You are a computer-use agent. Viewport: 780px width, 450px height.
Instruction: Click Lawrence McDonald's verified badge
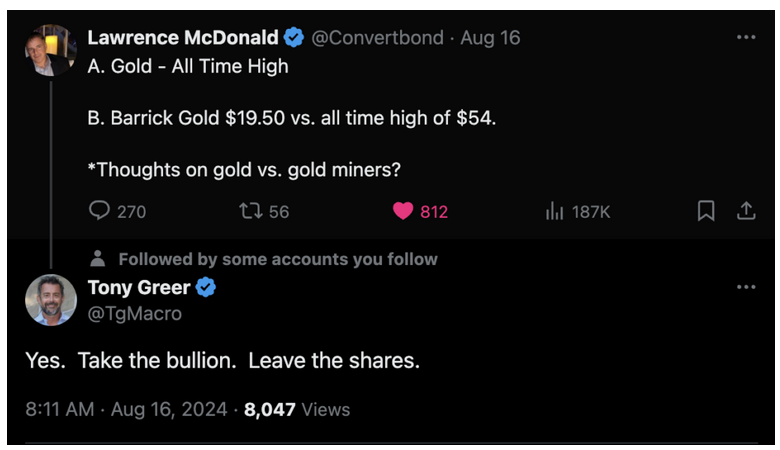[294, 38]
